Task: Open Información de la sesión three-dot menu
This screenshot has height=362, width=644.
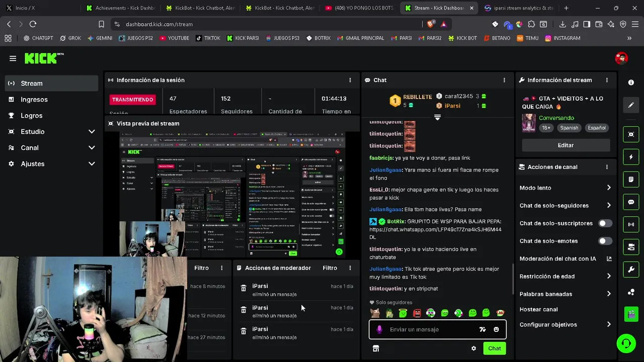Action: click(350, 80)
